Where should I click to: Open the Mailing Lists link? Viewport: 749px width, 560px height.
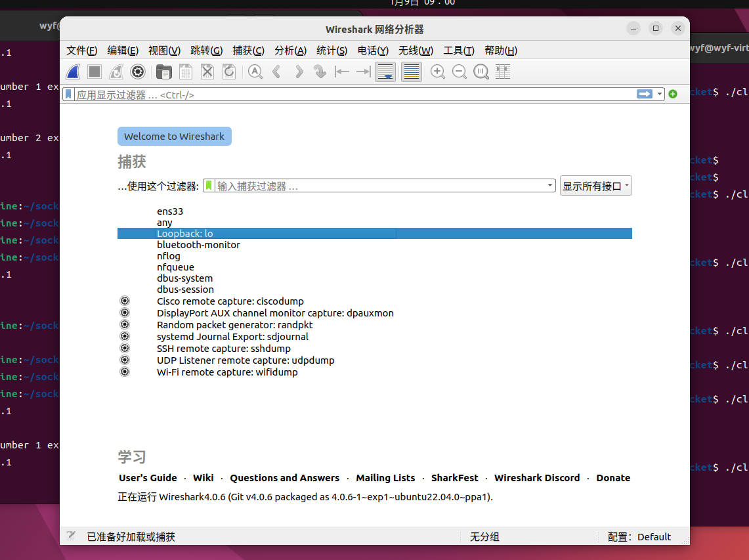385,478
